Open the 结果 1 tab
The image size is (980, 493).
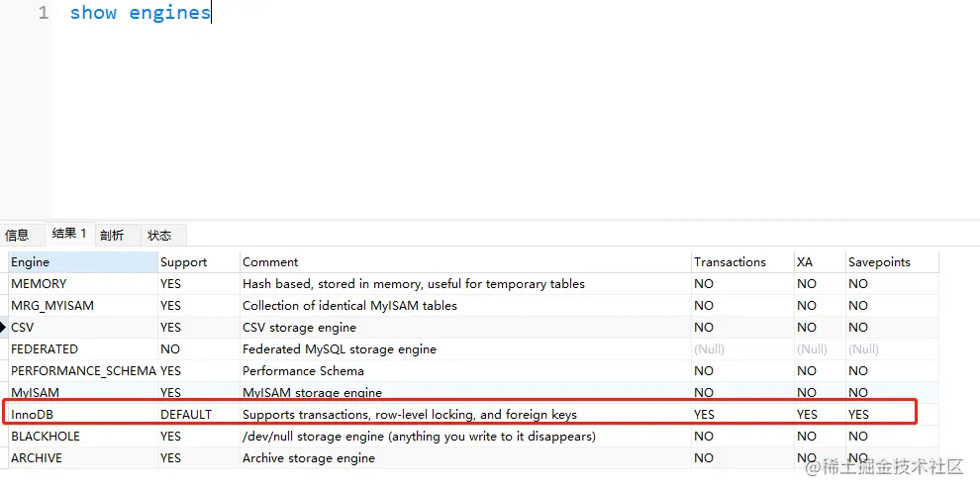coord(69,234)
